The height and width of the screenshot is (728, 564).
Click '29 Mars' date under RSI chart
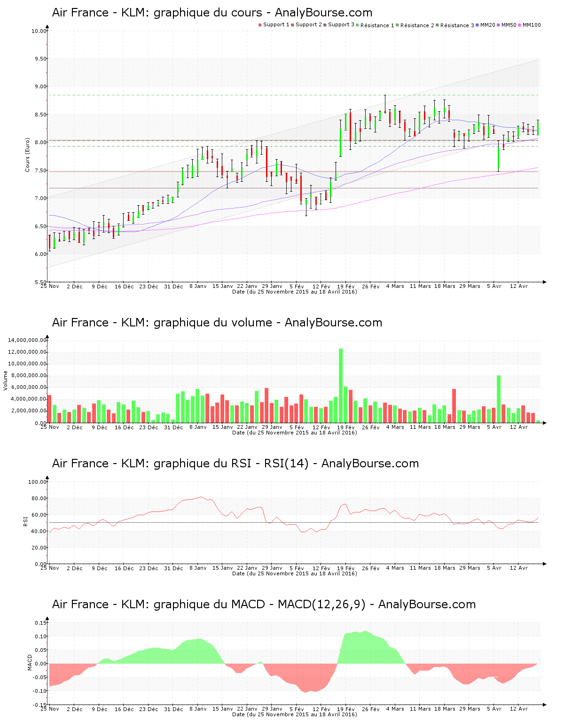point(470,568)
